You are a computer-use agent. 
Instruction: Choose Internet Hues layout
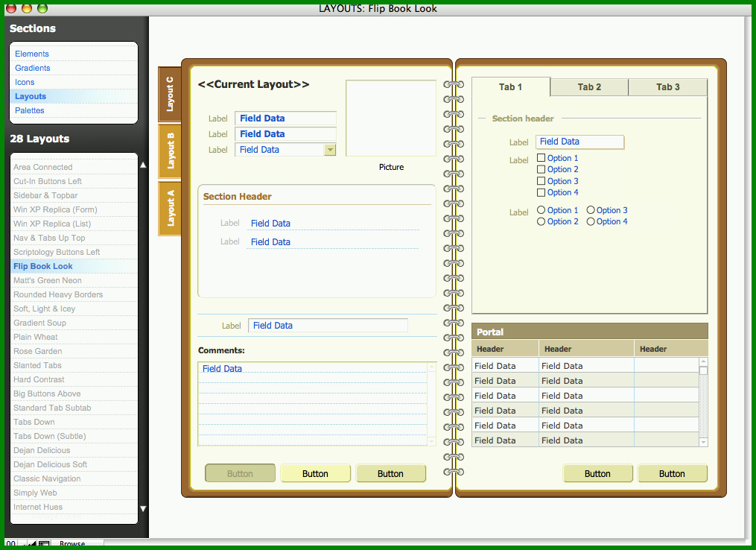tap(74, 507)
